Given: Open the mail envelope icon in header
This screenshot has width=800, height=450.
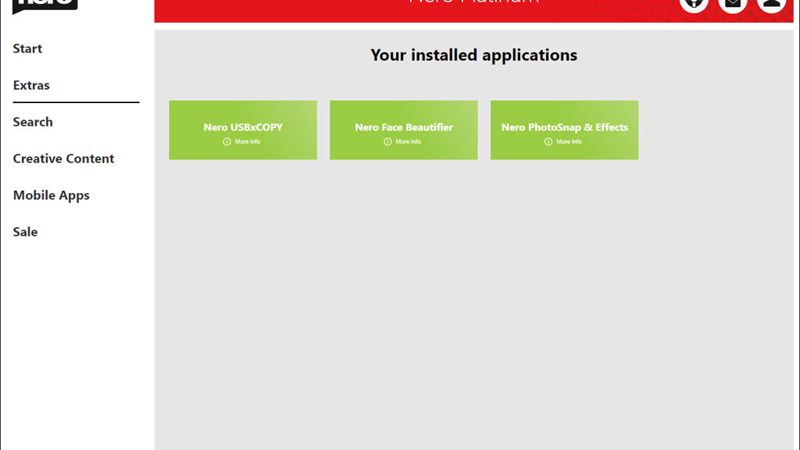Looking at the screenshot, I should click(733, 4).
